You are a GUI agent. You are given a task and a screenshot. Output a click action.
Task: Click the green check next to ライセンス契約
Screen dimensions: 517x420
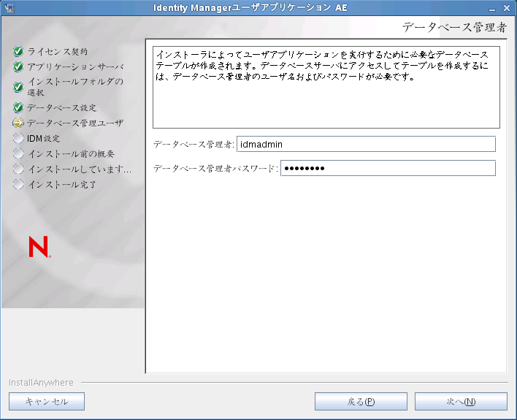[18, 51]
